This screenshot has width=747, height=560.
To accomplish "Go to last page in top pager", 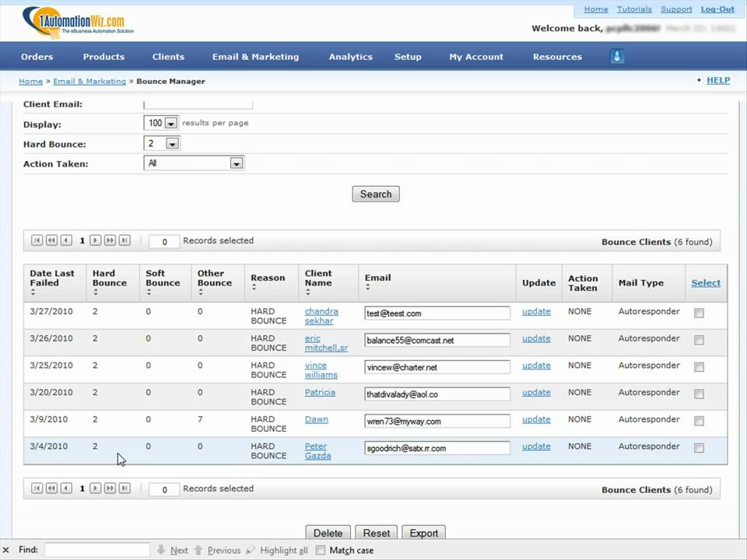I will (124, 240).
